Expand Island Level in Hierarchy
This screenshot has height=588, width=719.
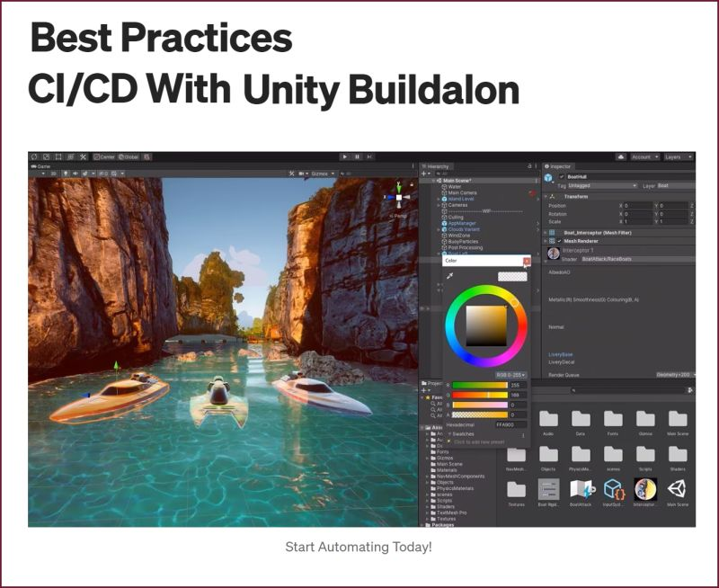[x=439, y=199]
